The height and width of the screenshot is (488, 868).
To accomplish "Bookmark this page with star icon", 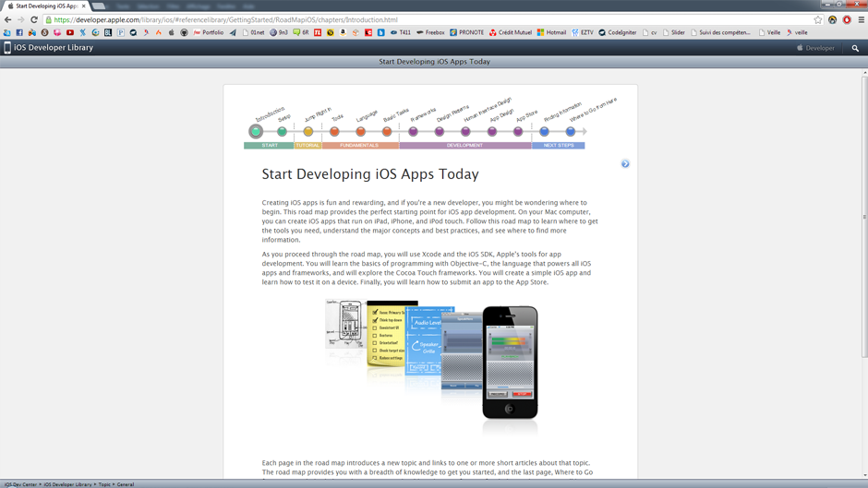I will (x=818, y=19).
